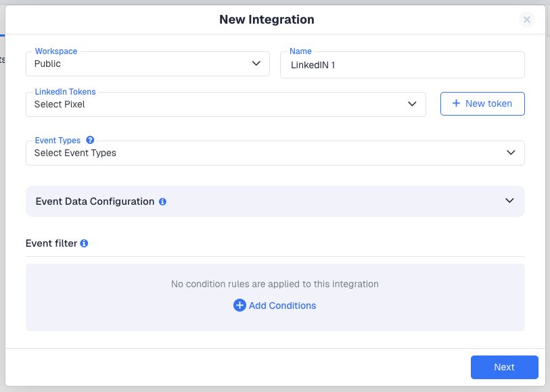Toggle the Event Data Configuration chevron
This screenshot has width=550, height=392.
(x=510, y=201)
